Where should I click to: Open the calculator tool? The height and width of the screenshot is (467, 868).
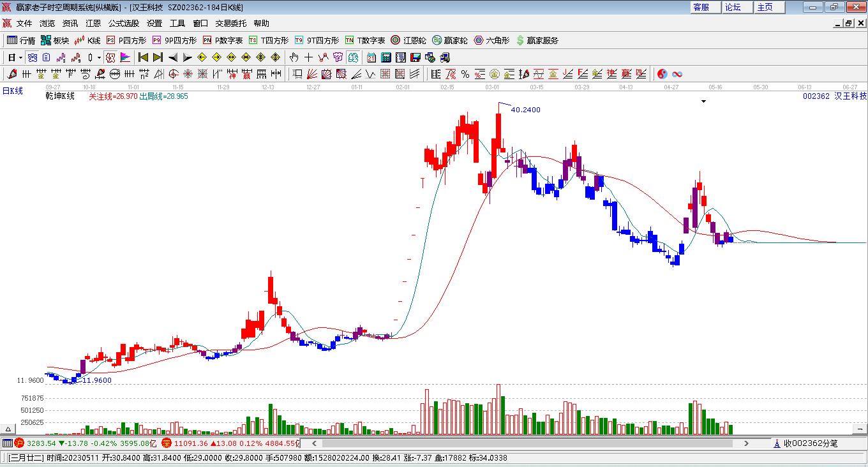point(385,57)
